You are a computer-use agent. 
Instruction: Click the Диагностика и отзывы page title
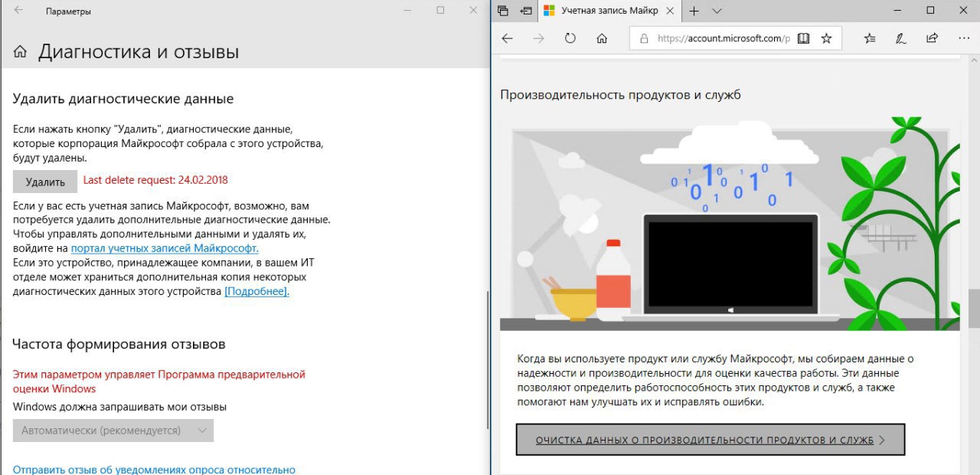139,52
